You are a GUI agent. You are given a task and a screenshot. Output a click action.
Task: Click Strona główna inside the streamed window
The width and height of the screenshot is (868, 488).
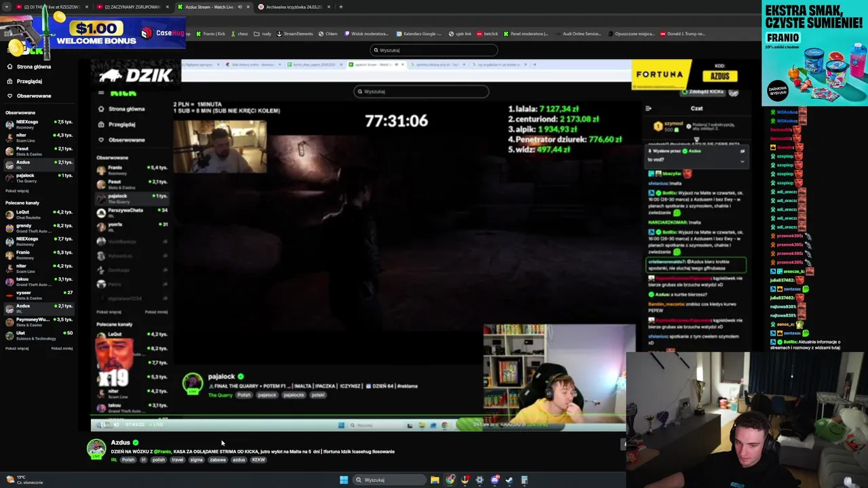pyautogui.click(x=122, y=109)
